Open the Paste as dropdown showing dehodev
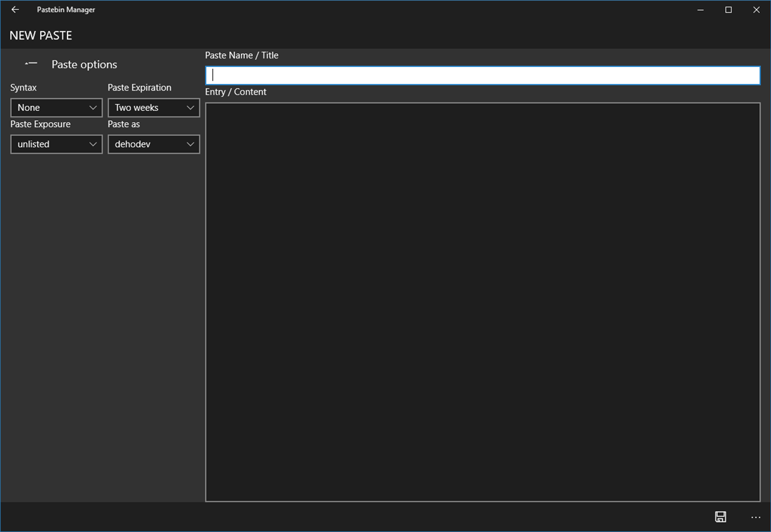This screenshot has height=532, width=771. 154,144
